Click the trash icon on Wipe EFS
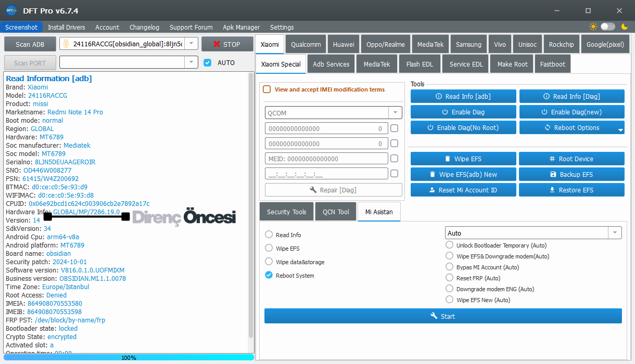Viewport: 635px width, 364px height. tap(447, 159)
